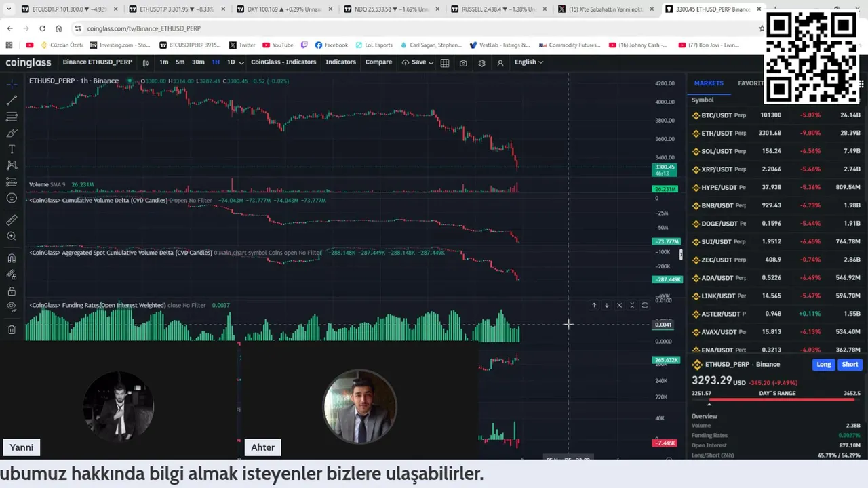
Task: Click the trash remove drawings icon
Action: click(x=12, y=329)
